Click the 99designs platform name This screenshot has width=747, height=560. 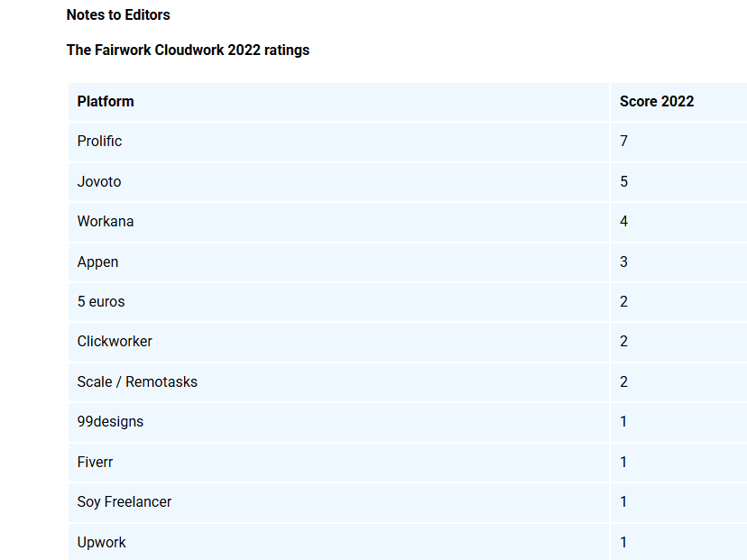point(110,421)
